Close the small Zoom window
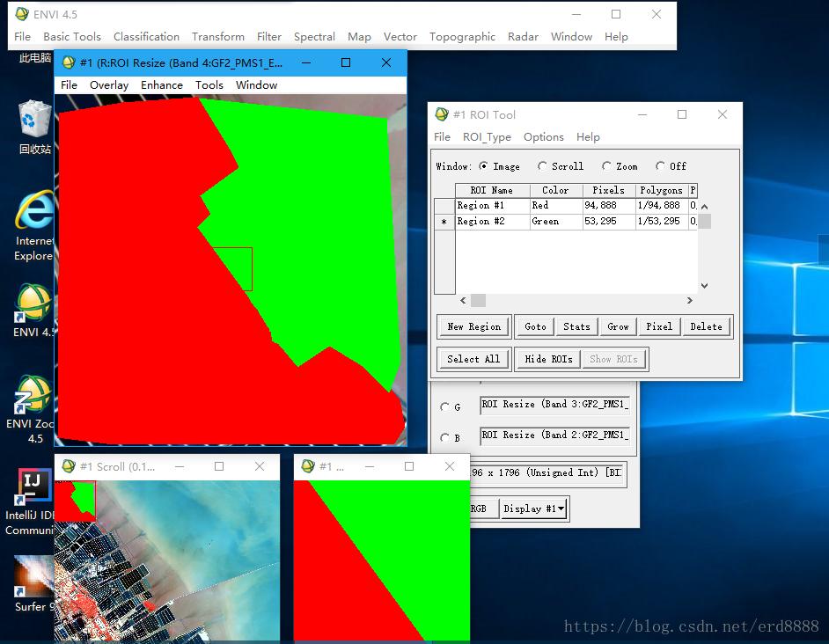The image size is (829, 644). pyautogui.click(x=450, y=466)
